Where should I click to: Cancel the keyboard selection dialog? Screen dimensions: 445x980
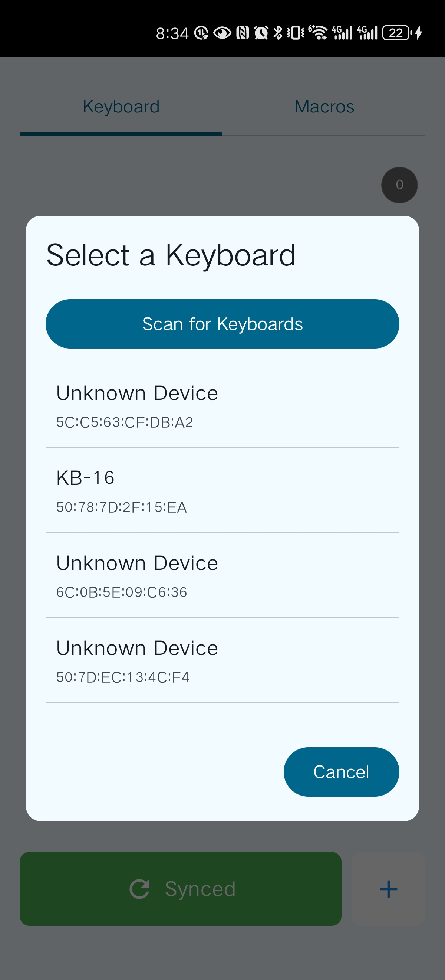341,772
